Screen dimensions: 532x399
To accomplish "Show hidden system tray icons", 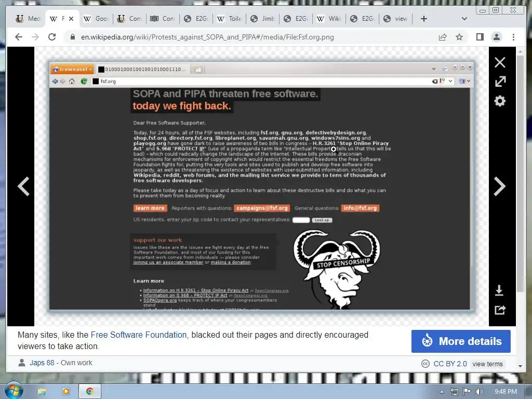I will pos(442,392).
